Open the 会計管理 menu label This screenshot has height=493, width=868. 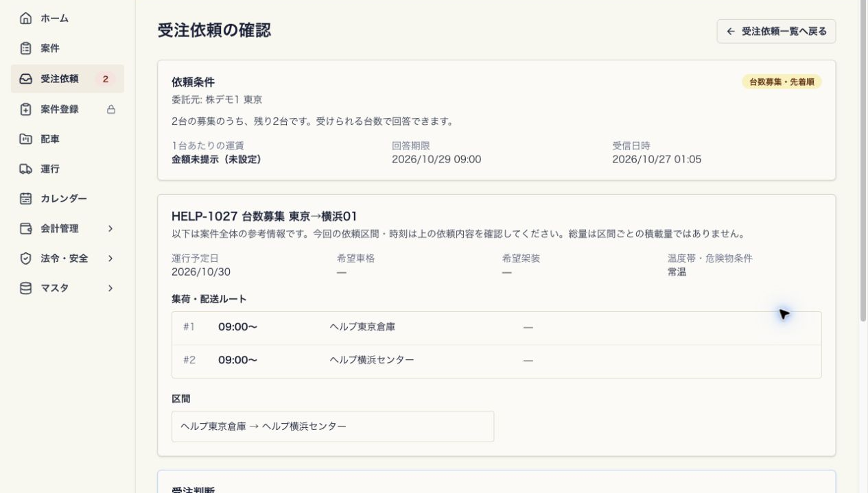pyautogui.click(x=60, y=228)
